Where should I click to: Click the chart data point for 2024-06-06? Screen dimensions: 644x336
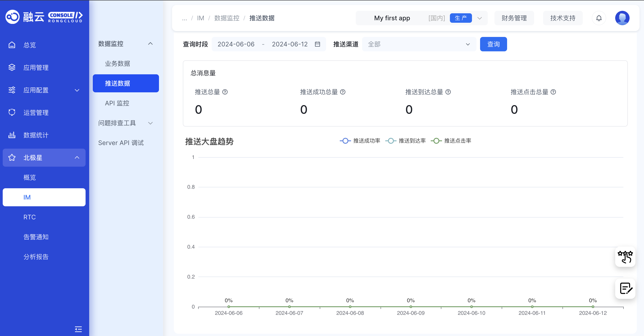pyautogui.click(x=229, y=306)
